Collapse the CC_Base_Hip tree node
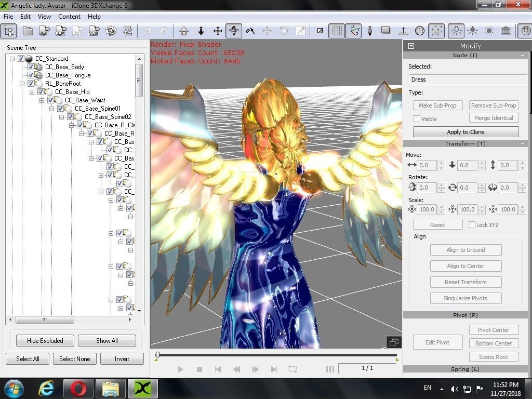532x399 pixels. pyautogui.click(x=32, y=92)
